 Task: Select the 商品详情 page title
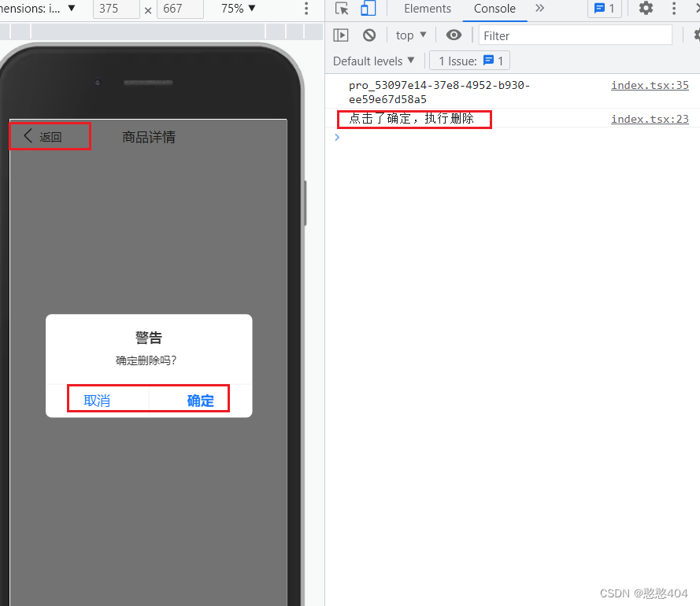(x=149, y=137)
